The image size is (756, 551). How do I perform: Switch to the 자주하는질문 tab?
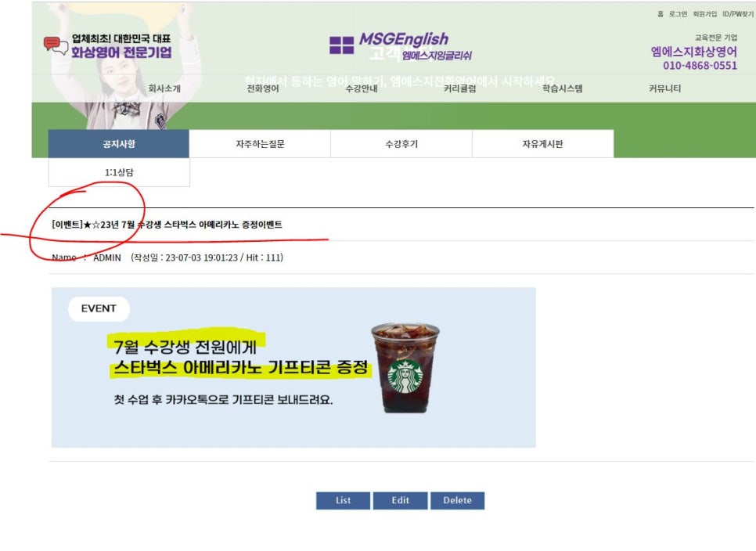tap(260, 144)
